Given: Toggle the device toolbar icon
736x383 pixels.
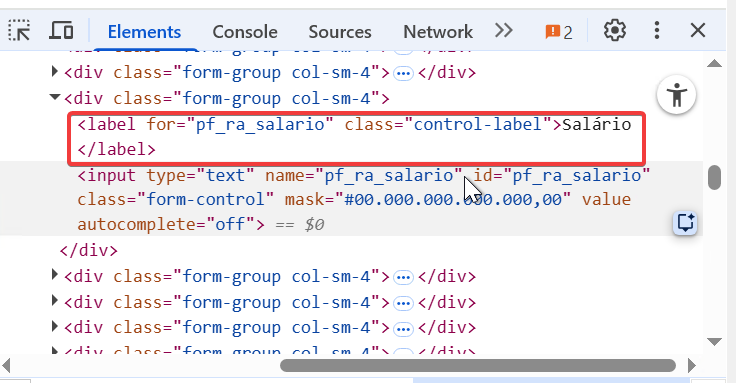Looking at the screenshot, I should coord(61,31).
